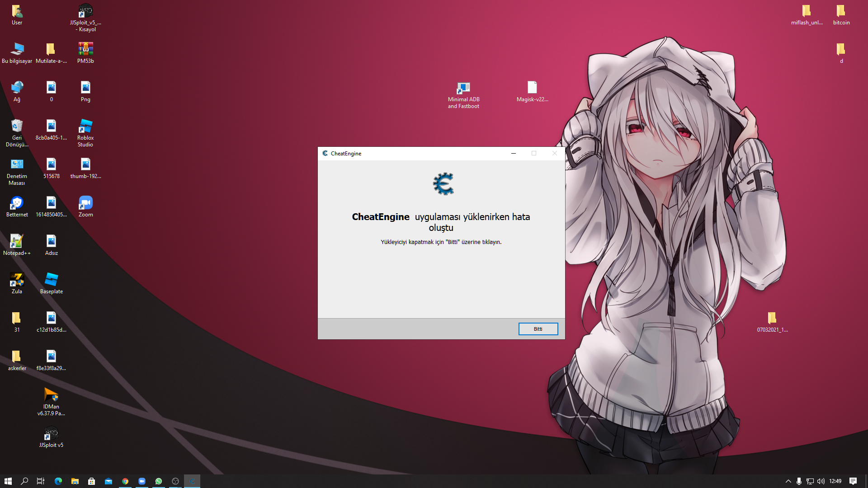The width and height of the screenshot is (868, 488).
Task: Select the Betternet desktop shortcut
Action: tap(17, 203)
